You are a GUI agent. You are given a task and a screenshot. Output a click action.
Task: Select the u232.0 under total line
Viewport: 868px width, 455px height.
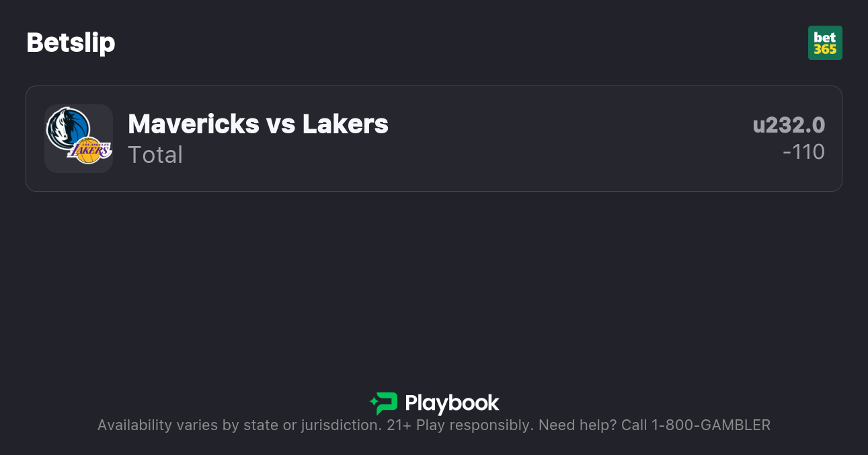point(789,125)
